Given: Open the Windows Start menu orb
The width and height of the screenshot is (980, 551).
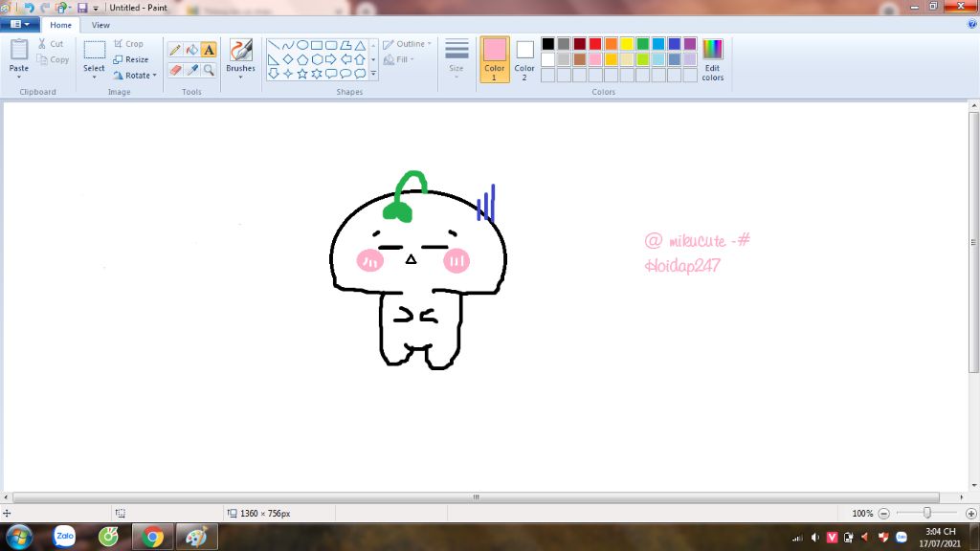Looking at the screenshot, I should coord(19,538).
